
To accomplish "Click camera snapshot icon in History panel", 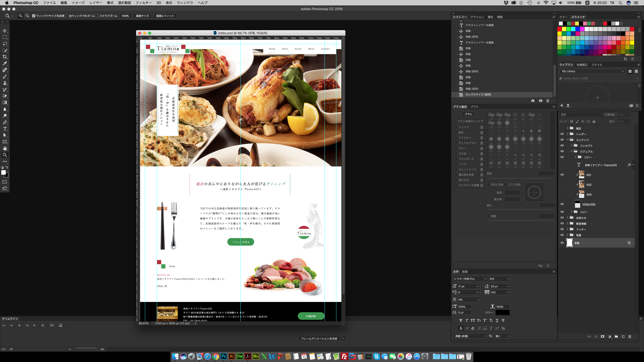I will 541,101.
